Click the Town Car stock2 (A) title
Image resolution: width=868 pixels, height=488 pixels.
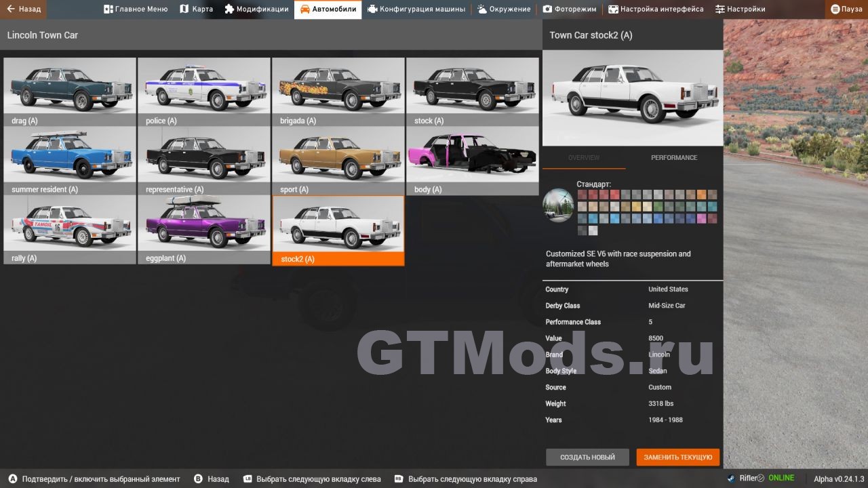[591, 35]
